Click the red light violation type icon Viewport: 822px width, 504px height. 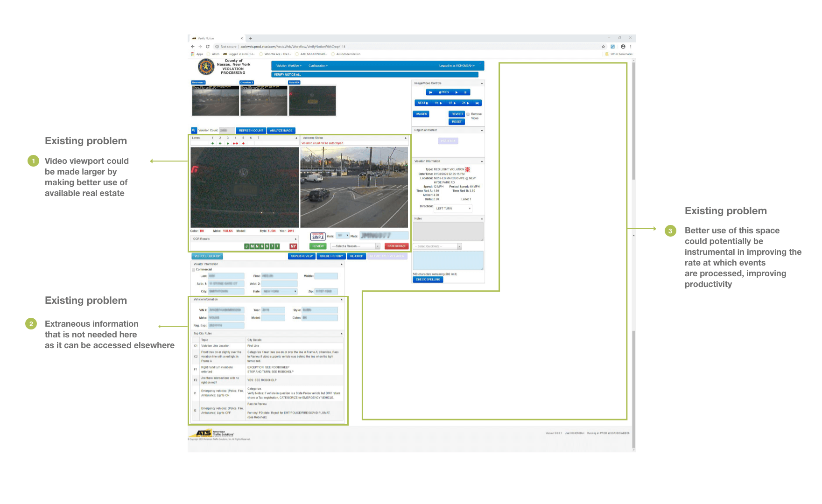click(x=467, y=169)
